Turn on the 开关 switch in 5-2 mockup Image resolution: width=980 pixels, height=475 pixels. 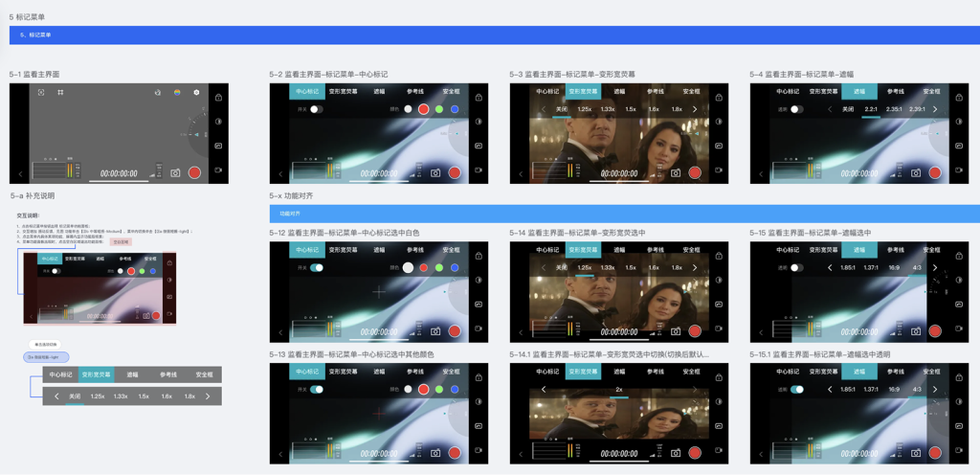pyautogui.click(x=315, y=109)
